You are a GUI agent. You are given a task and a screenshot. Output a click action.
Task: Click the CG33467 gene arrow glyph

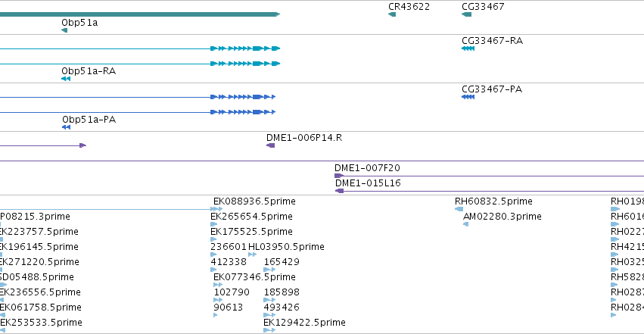click(467, 15)
